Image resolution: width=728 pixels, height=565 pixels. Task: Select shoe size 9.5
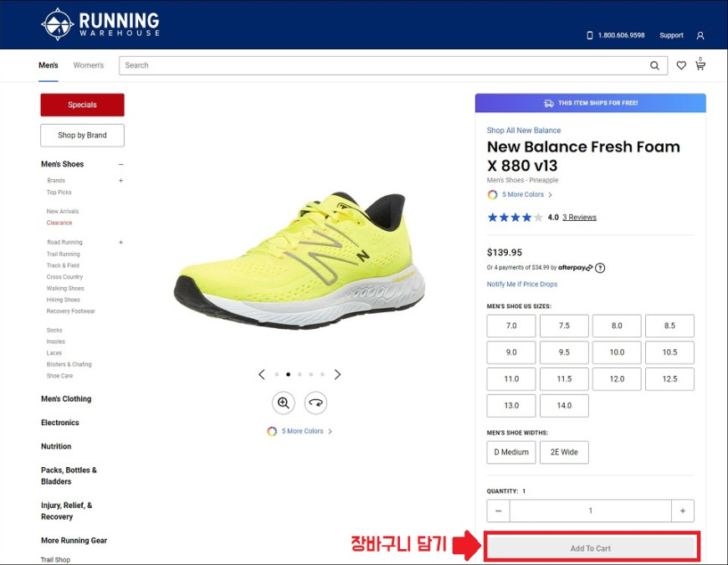click(x=564, y=352)
